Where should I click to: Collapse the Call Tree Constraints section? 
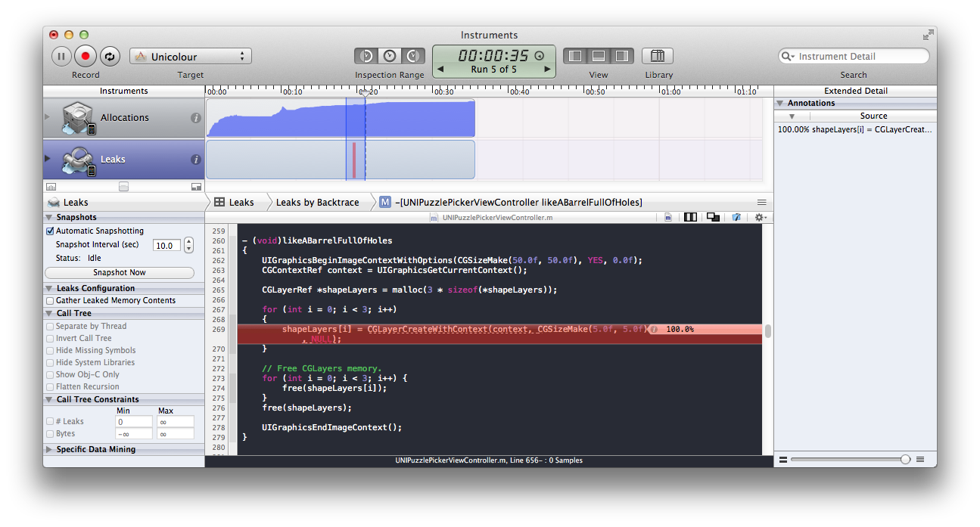tap(49, 400)
